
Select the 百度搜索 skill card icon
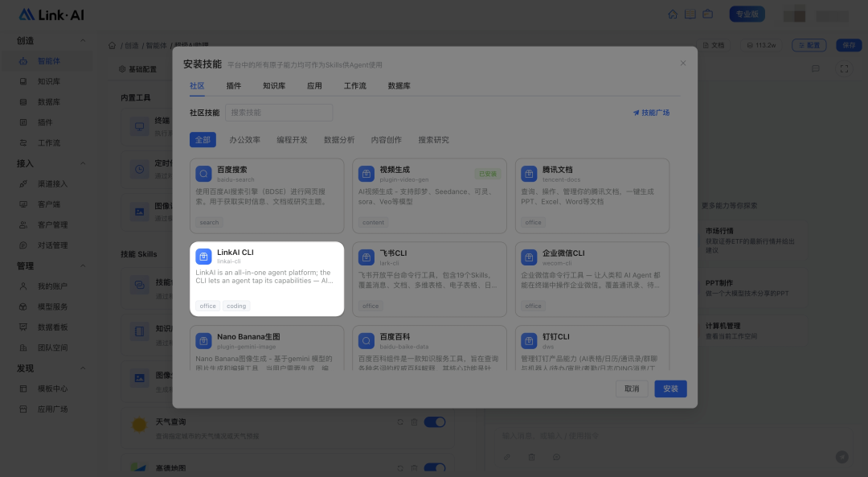(203, 174)
